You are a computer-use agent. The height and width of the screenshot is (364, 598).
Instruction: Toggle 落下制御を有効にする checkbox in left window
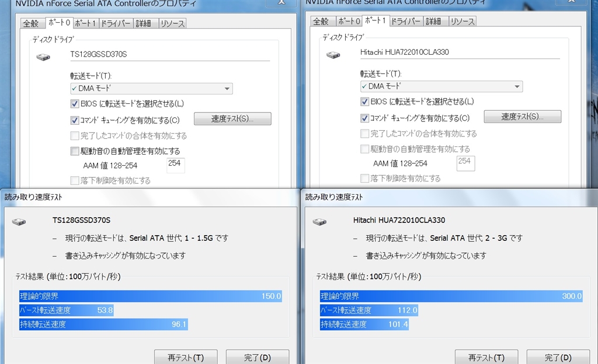click(75, 180)
